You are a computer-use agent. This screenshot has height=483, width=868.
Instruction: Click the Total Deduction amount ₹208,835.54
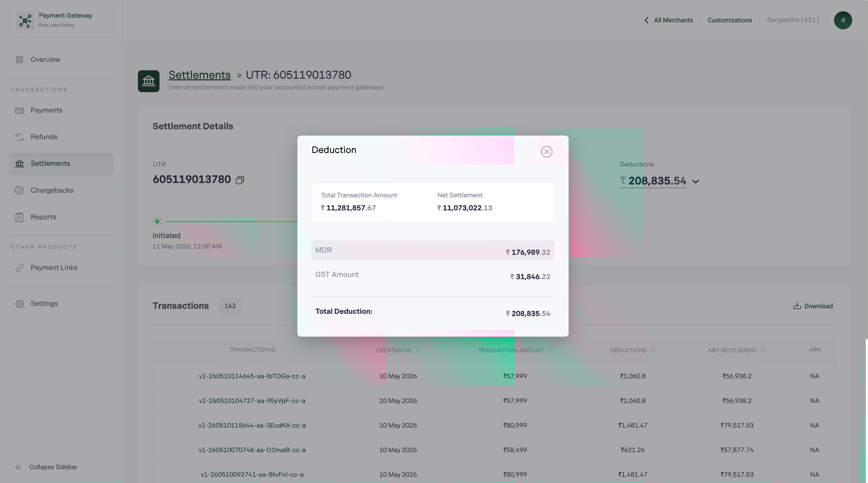(528, 314)
